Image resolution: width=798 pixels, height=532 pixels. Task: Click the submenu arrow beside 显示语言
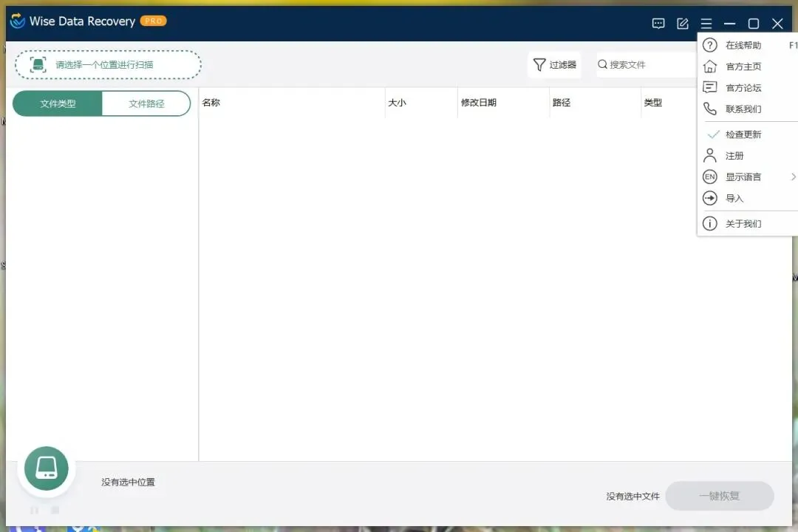click(793, 177)
